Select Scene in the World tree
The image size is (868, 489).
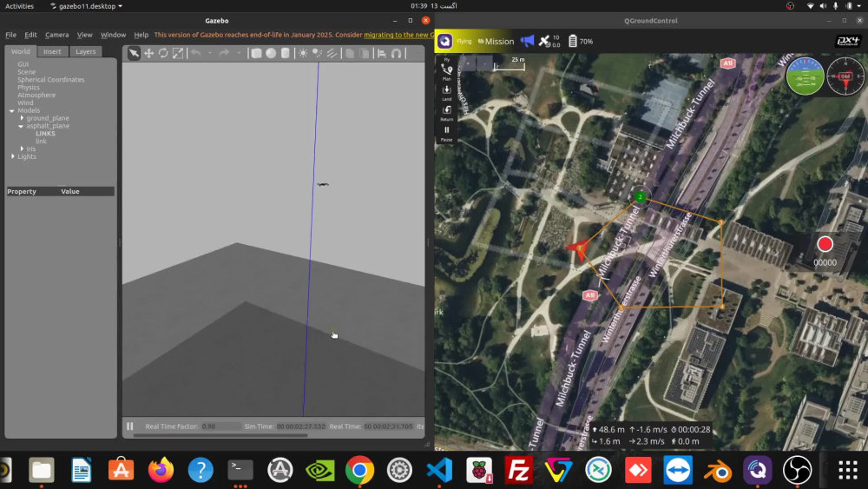(x=26, y=72)
